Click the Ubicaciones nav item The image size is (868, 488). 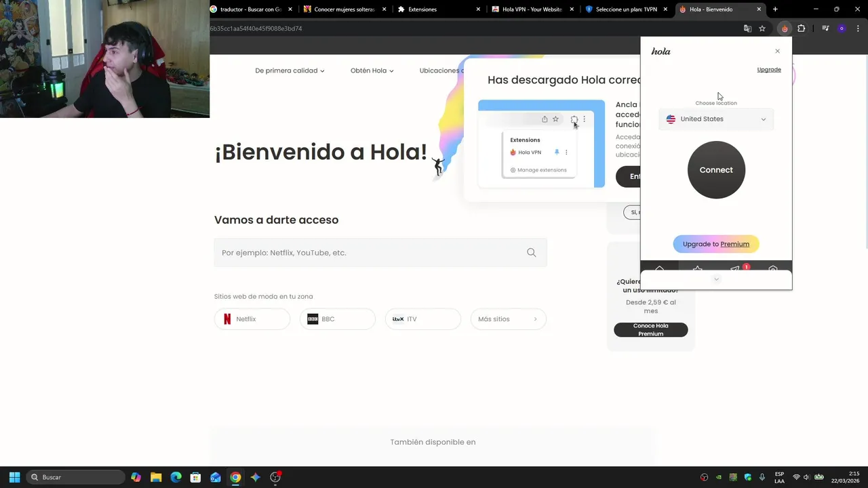tap(441, 70)
